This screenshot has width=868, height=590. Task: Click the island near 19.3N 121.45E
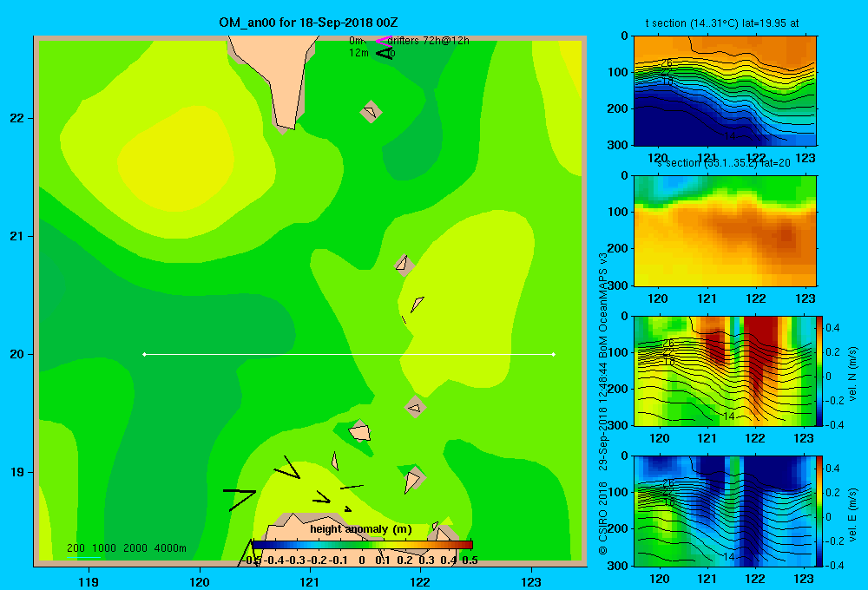click(x=360, y=432)
